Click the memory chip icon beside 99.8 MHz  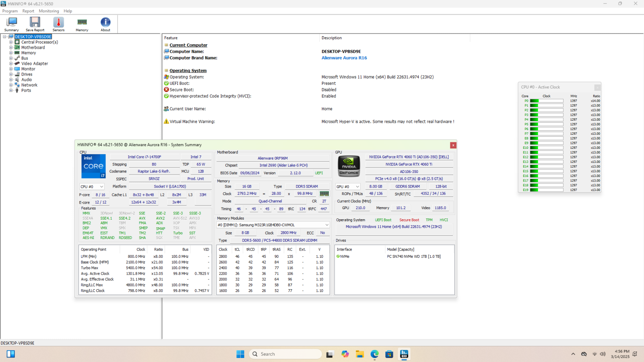[x=324, y=193]
